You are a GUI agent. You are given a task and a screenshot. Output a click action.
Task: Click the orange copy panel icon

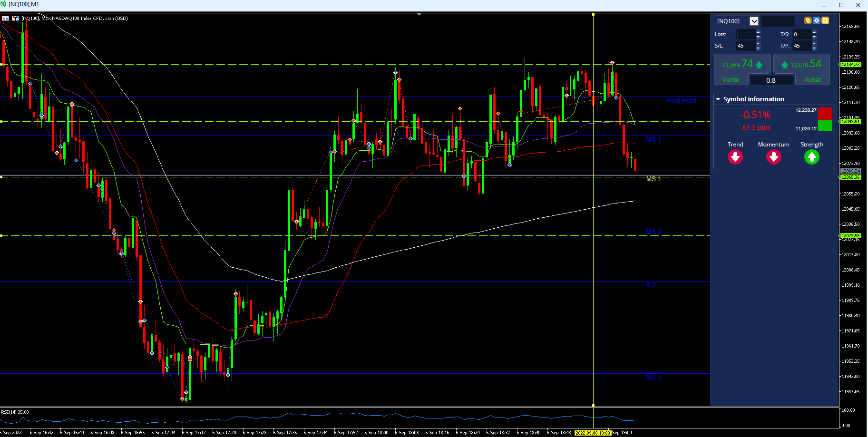coord(808,20)
